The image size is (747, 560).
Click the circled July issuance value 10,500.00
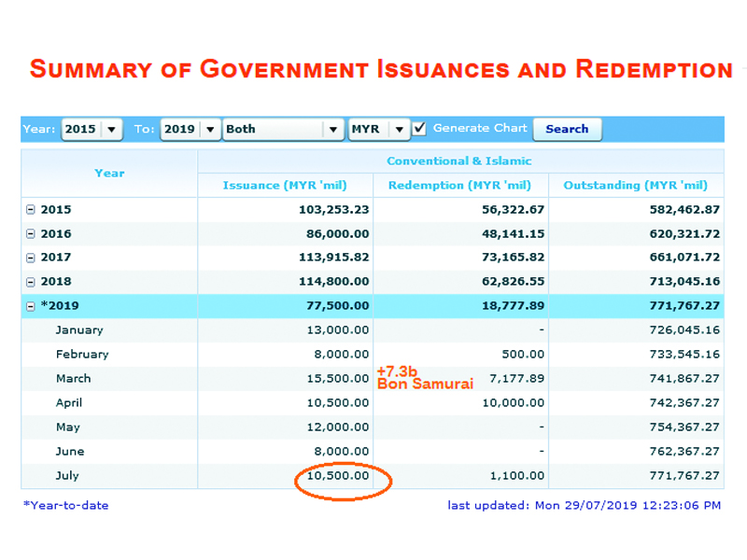[338, 476]
